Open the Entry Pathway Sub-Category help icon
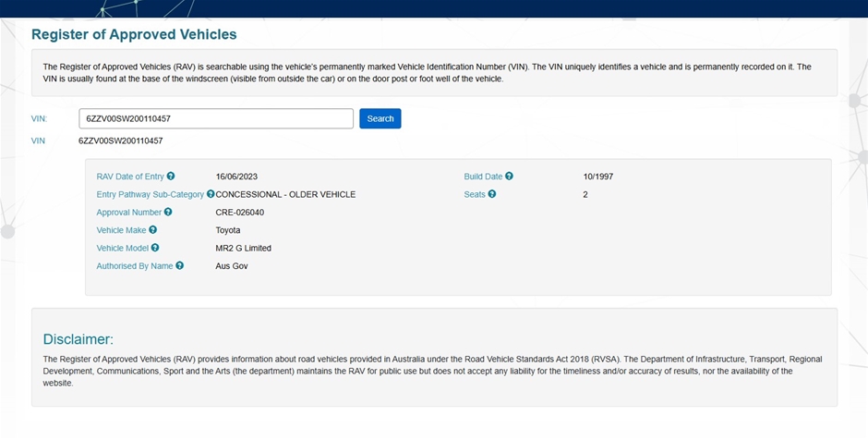Image resolution: width=868 pixels, height=440 pixels. (x=211, y=194)
